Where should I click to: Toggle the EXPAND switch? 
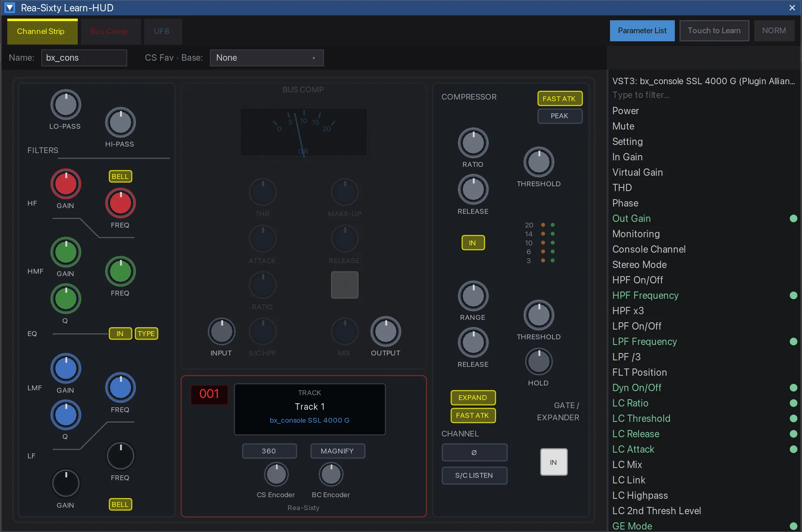[x=473, y=398]
